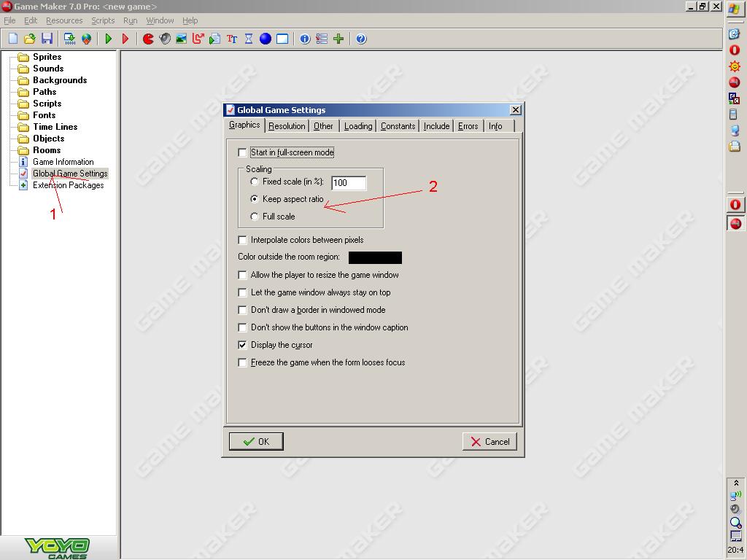
Task: Open the Resources menu
Action: coord(64,20)
